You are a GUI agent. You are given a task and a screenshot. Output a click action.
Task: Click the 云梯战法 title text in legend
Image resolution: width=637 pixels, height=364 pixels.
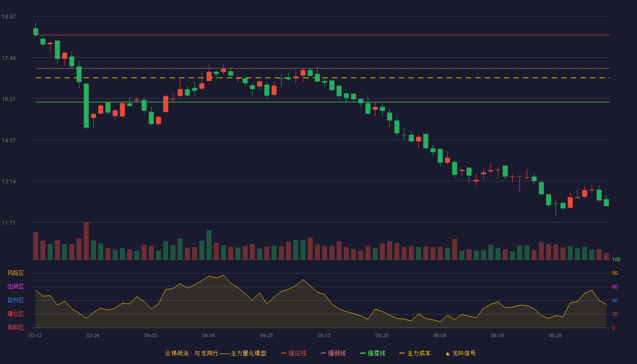[177, 353]
